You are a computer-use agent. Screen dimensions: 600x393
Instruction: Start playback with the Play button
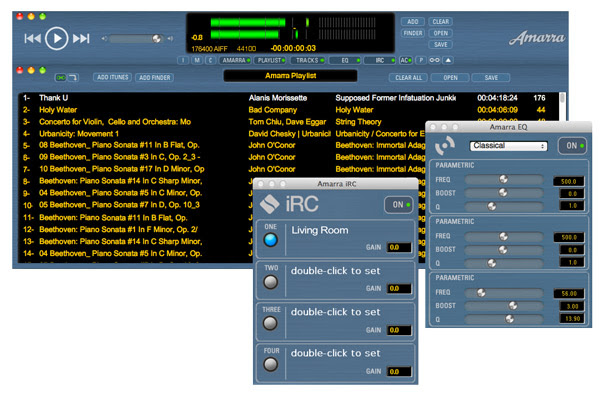point(57,38)
